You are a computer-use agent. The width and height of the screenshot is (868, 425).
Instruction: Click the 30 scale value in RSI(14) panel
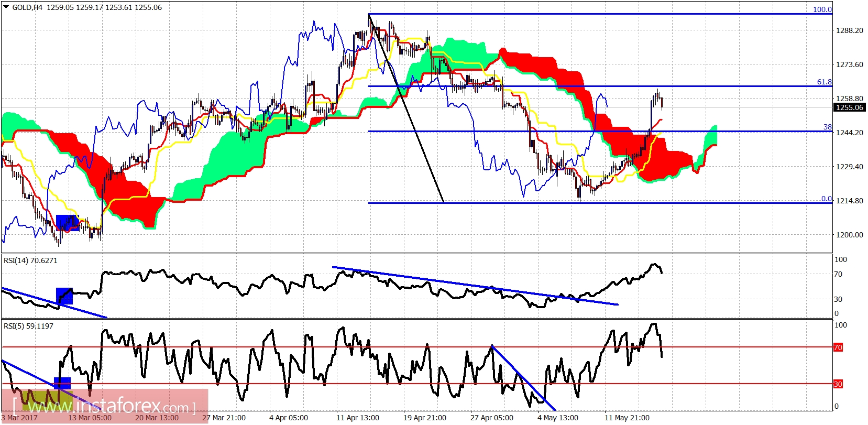coord(838,299)
